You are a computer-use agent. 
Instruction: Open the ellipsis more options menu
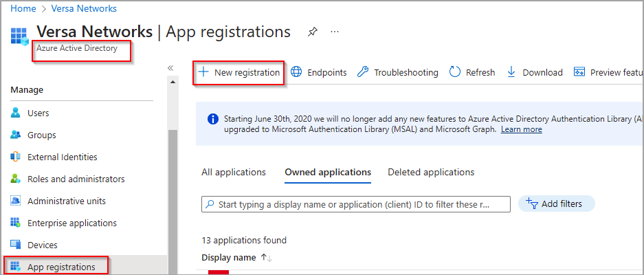[x=335, y=31]
